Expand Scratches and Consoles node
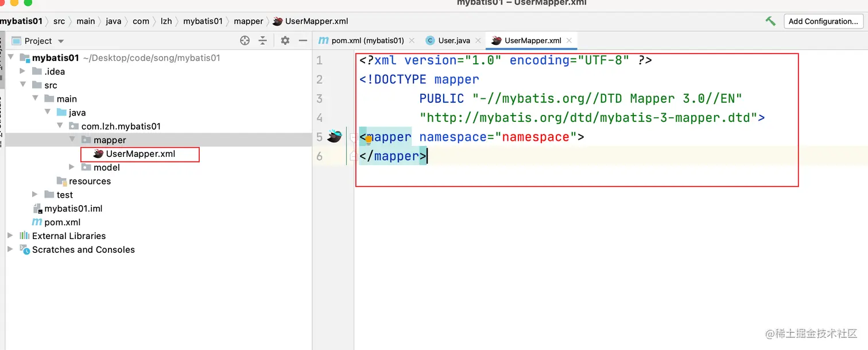This screenshot has height=350, width=868. pos(10,249)
